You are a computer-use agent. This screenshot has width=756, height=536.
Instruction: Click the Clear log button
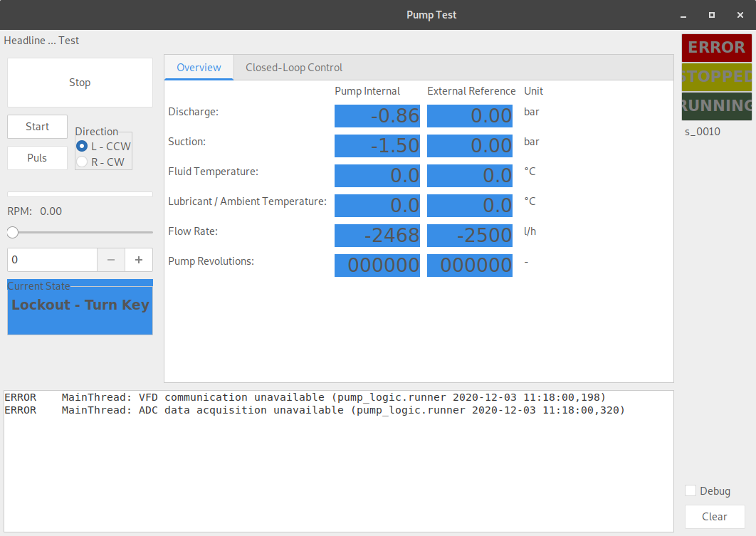tap(715, 517)
